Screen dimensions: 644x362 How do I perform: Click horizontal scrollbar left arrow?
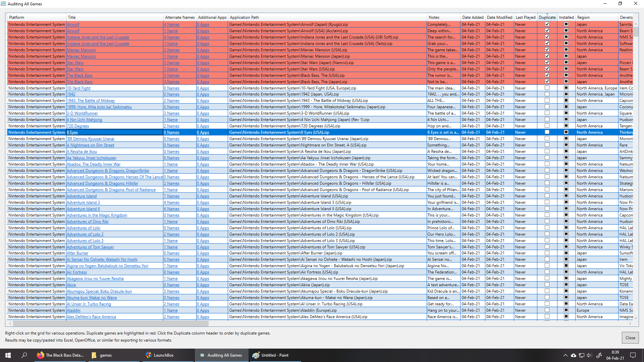(x=10, y=323)
